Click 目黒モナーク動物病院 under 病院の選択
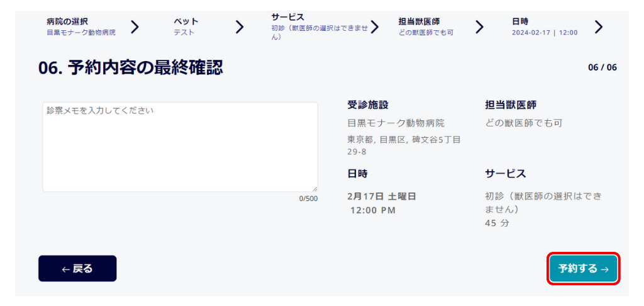The width and height of the screenshot is (644, 306). [81, 33]
